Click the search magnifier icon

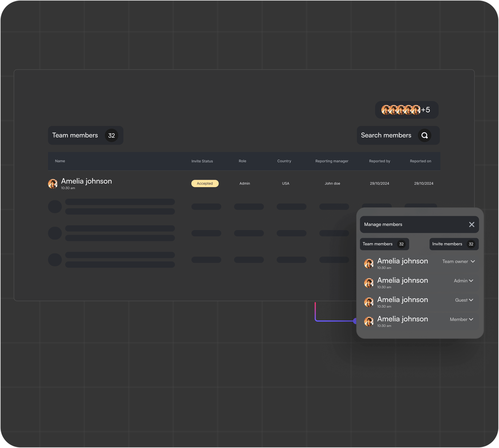pyautogui.click(x=424, y=135)
